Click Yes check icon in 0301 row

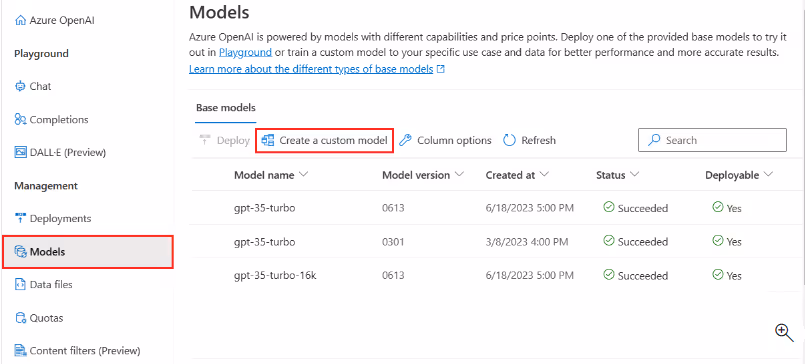coord(718,240)
